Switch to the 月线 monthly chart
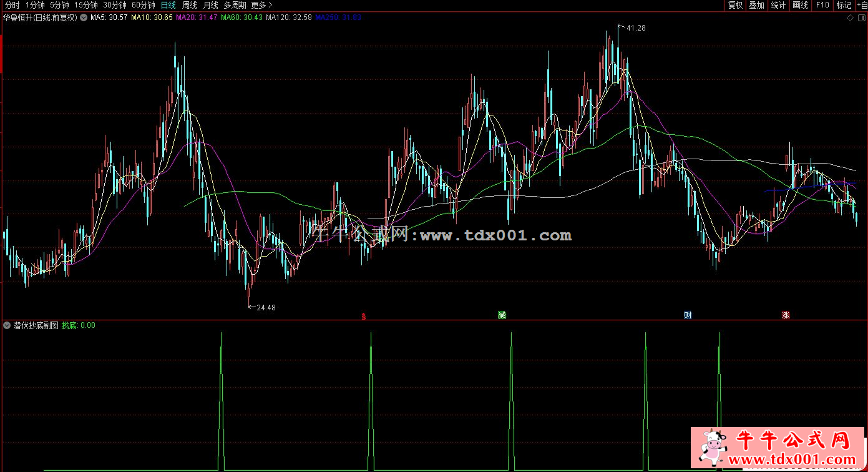The image size is (868, 472). click(211, 5)
